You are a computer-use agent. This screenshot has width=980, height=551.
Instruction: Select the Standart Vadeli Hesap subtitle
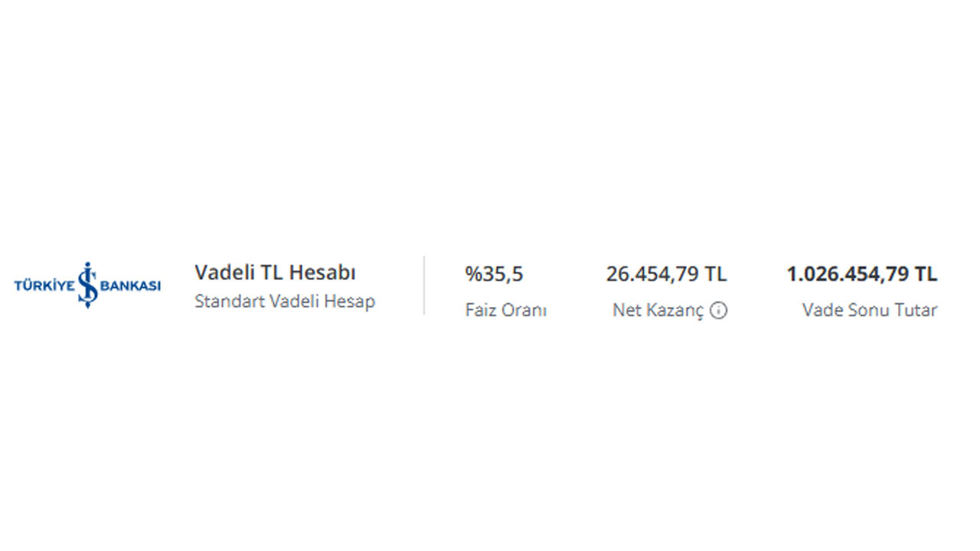click(285, 301)
